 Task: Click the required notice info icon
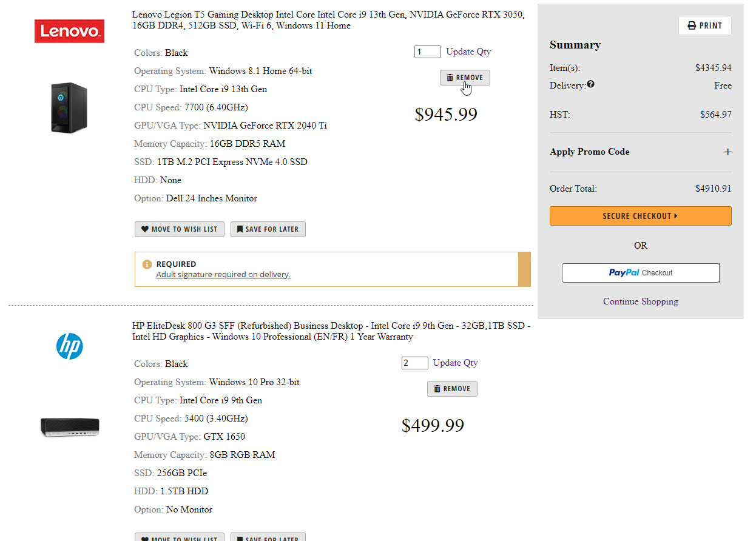(x=147, y=264)
